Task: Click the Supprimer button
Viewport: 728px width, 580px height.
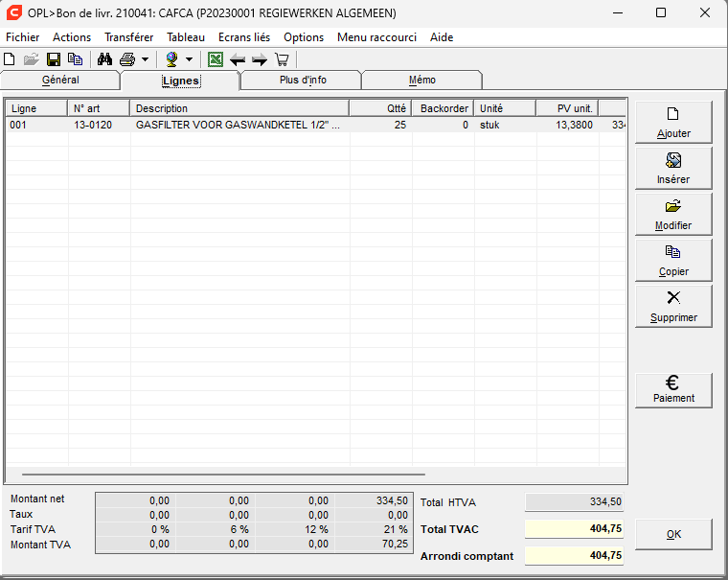Action: click(x=673, y=307)
